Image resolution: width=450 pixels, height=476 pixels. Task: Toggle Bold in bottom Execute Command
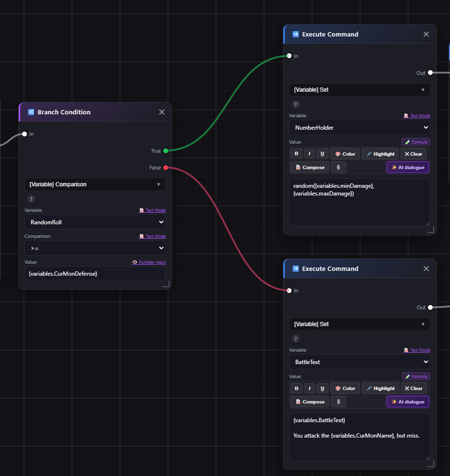[x=296, y=388]
